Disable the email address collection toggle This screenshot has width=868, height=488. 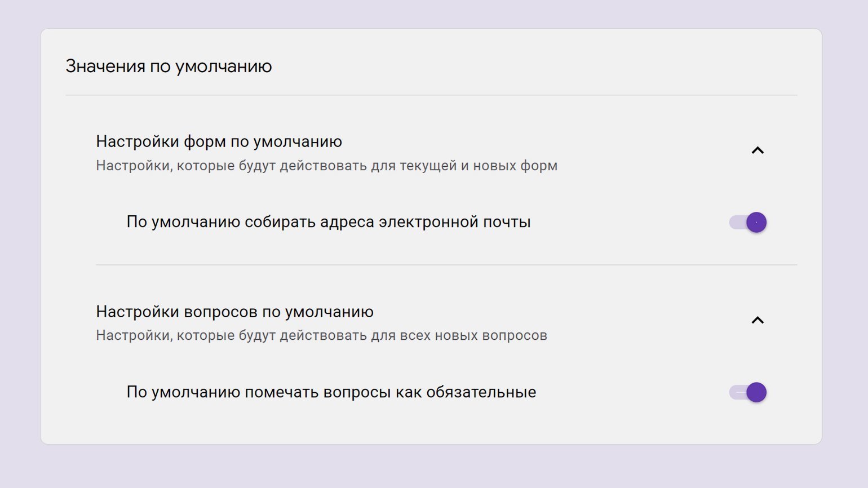pos(748,222)
